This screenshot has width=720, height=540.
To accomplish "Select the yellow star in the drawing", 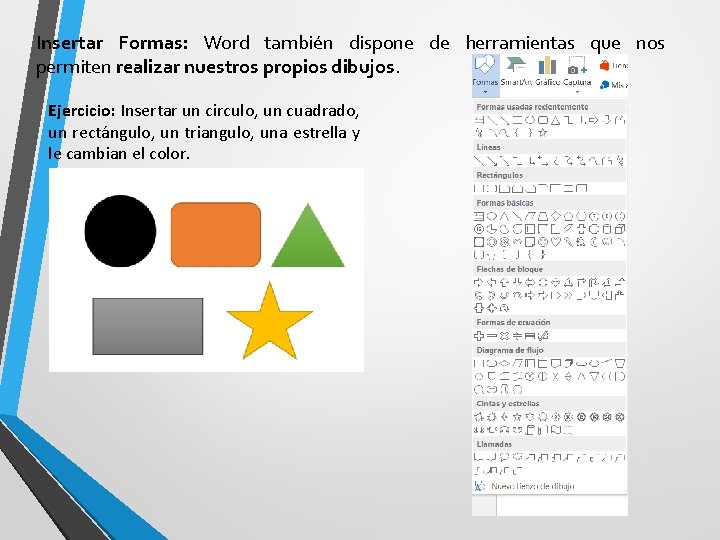I will tap(270, 321).
